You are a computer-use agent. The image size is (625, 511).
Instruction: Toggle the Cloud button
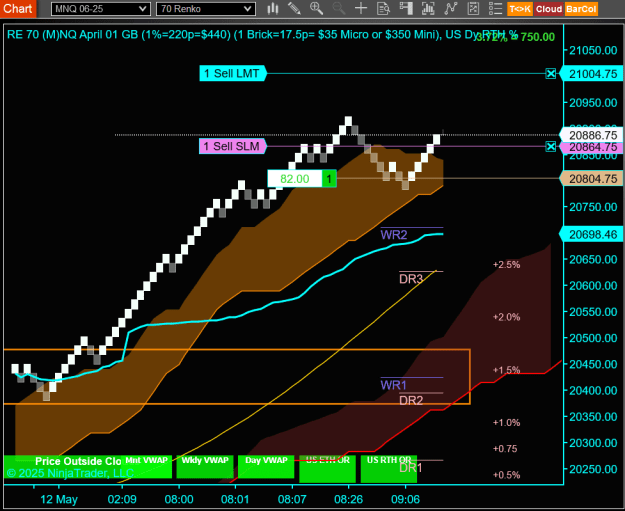(548, 9)
